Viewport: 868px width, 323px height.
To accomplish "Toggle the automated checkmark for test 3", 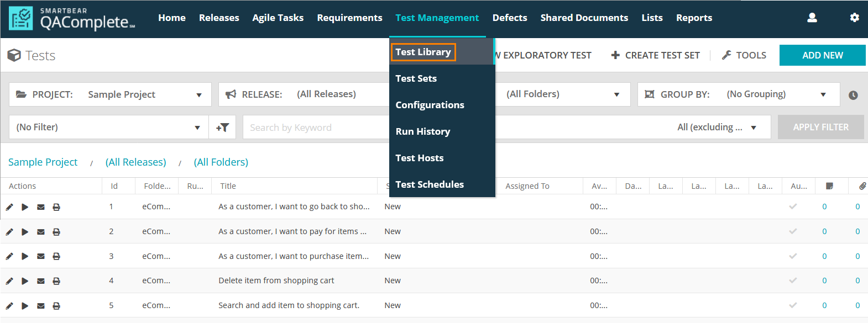I will tap(793, 256).
